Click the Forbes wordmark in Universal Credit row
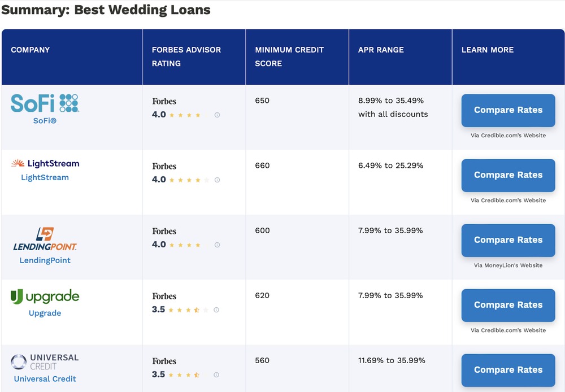This screenshot has height=392, width=565. click(164, 361)
